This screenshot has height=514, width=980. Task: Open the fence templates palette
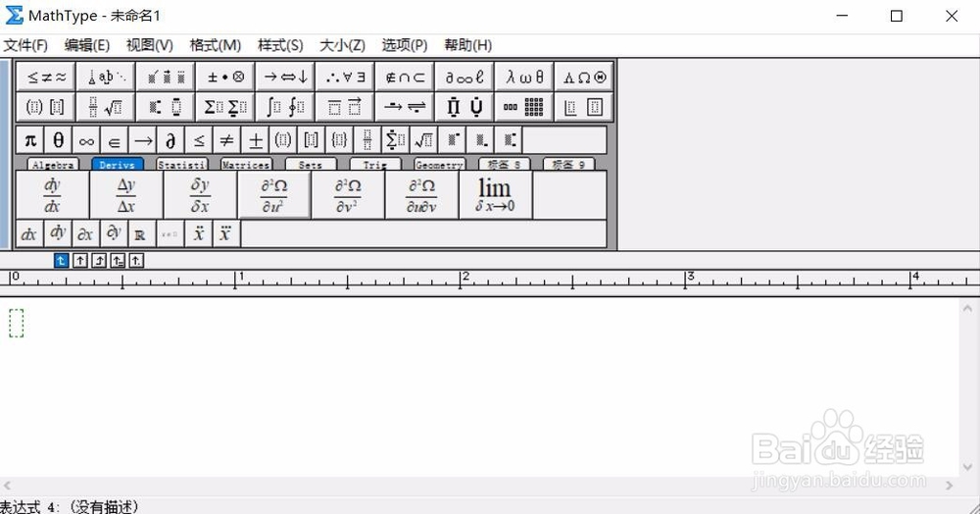[46, 107]
